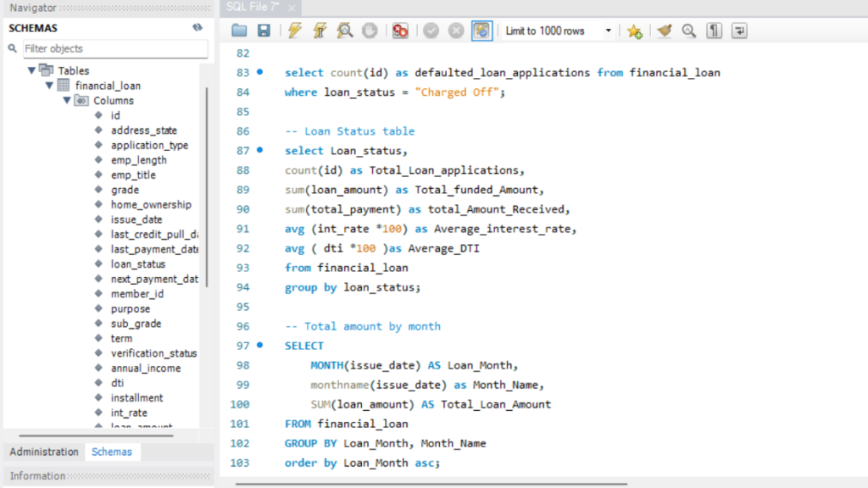Open the find panel magnifier icon

click(x=688, y=30)
